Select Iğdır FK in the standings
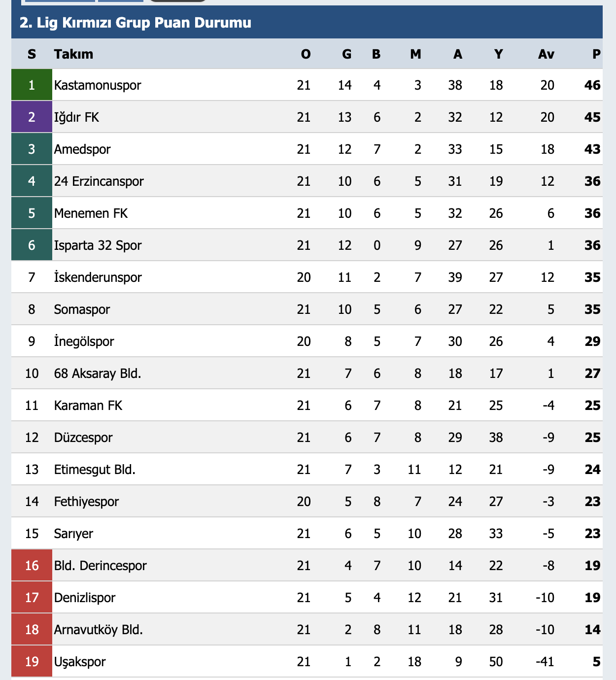This screenshot has width=616, height=680. click(76, 117)
